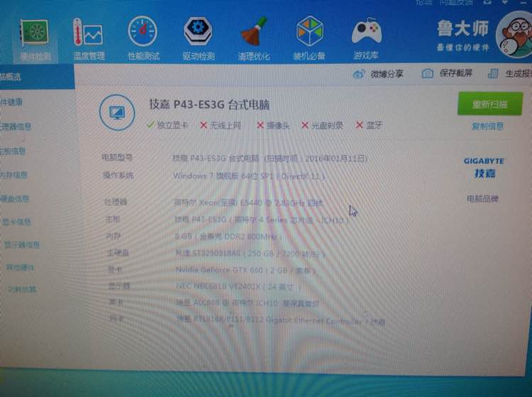Click the 电脑品牌 label
This screenshot has height=397, width=532.
pos(482,198)
